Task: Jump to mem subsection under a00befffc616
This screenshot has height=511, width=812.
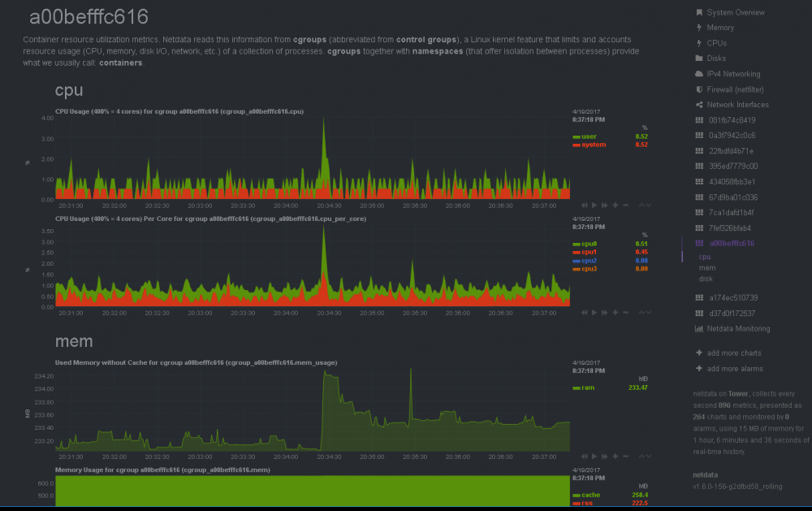Action: (x=707, y=268)
